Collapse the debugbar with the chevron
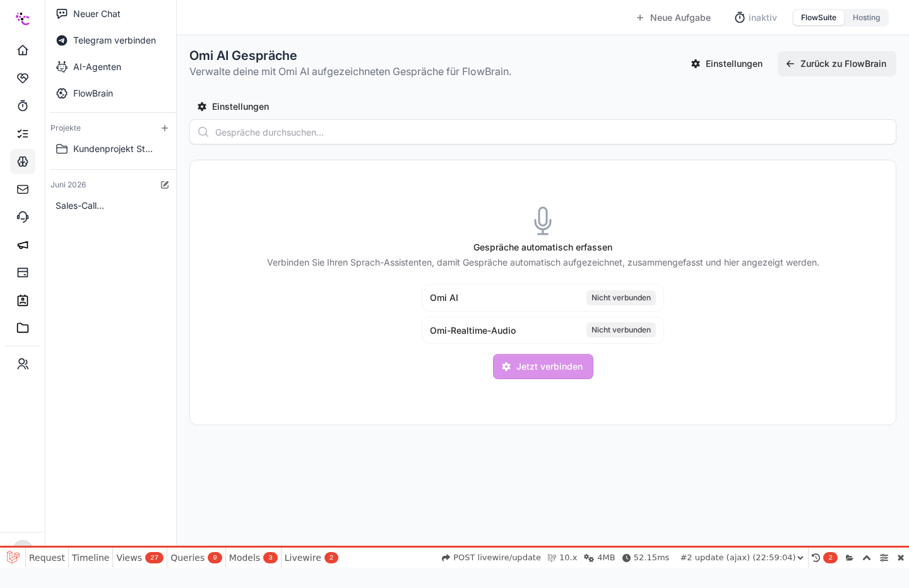This screenshot has height=588, width=909. pyautogui.click(x=867, y=558)
